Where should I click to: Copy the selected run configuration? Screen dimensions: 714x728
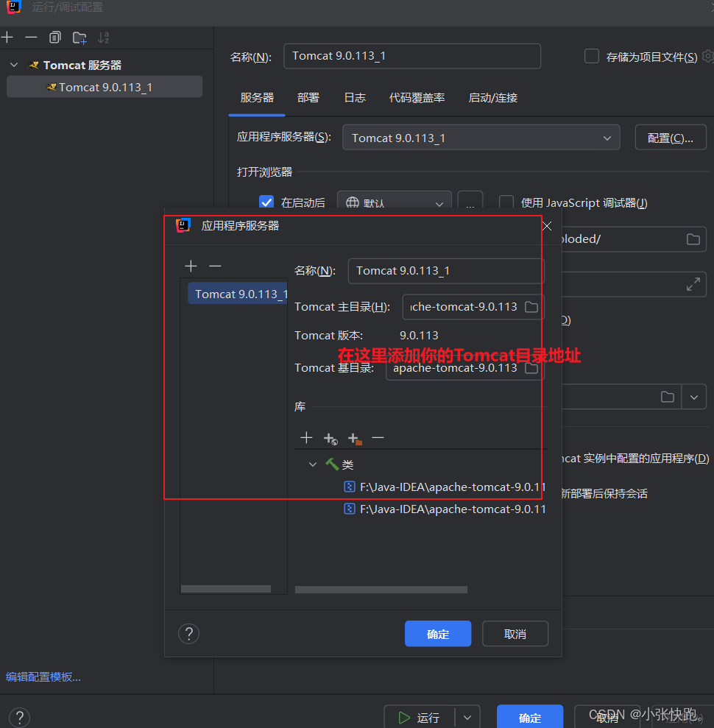point(54,37)
